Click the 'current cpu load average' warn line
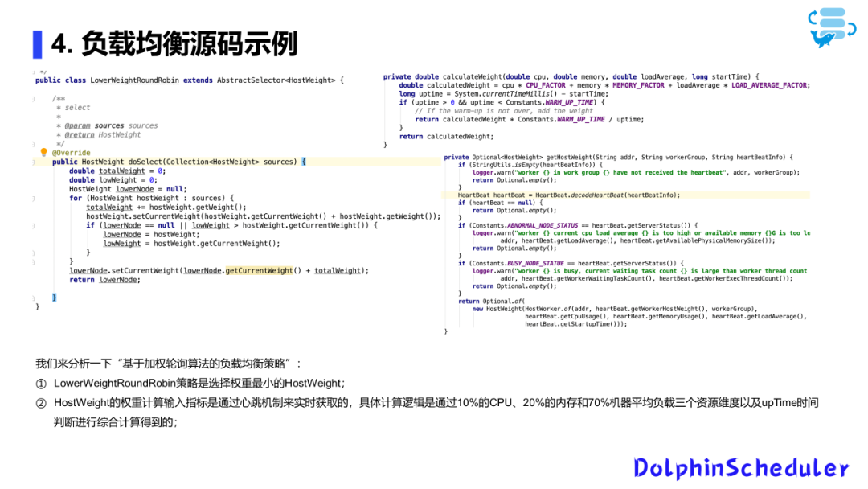This screenshot has height=489, width=868. [641, 233]
